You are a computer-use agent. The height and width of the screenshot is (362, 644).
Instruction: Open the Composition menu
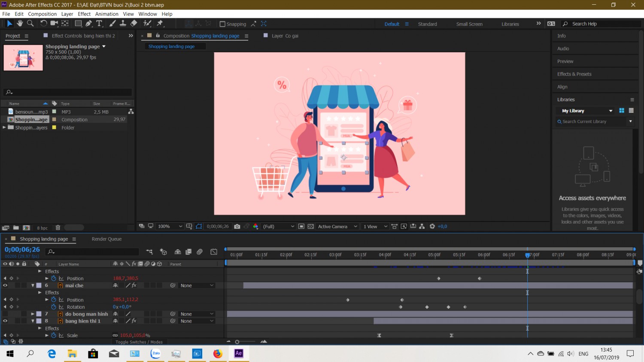[x=42, y=14]
